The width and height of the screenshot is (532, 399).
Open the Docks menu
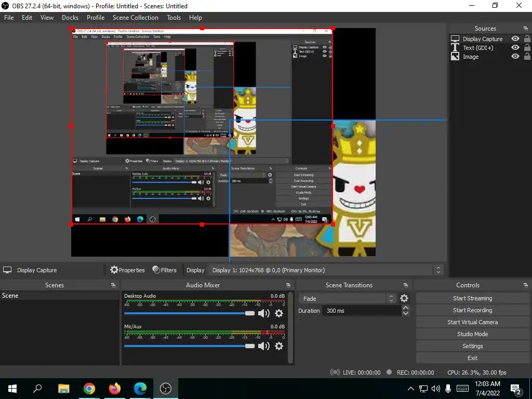click(x=70, y=18)
